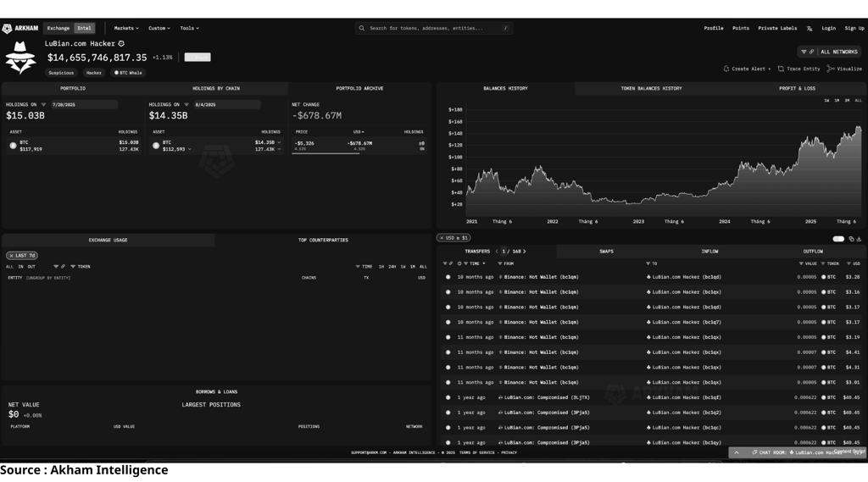
Task: Click the USD column filter icon in transfers
Action: click(x=849, y=264)
